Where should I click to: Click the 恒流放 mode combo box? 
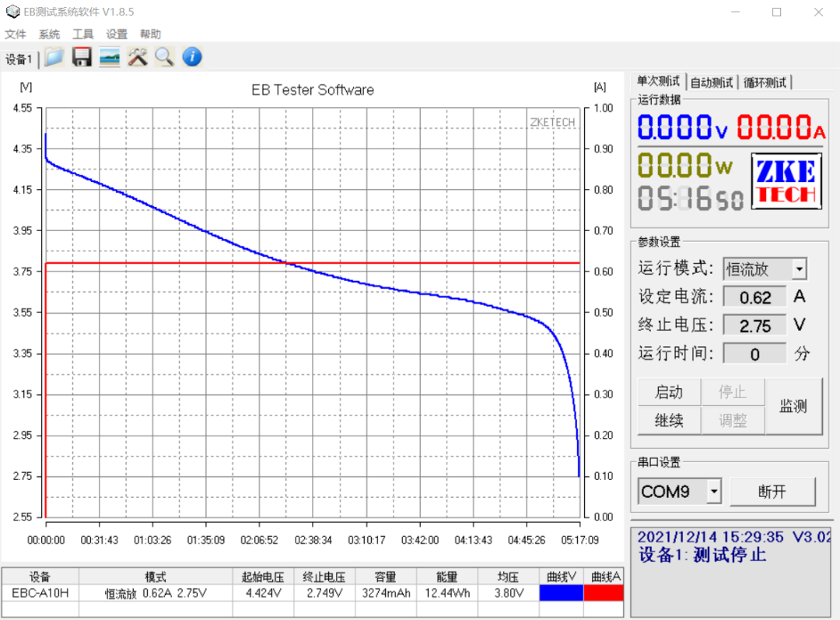pyautogui.click(x=765, y=269)
